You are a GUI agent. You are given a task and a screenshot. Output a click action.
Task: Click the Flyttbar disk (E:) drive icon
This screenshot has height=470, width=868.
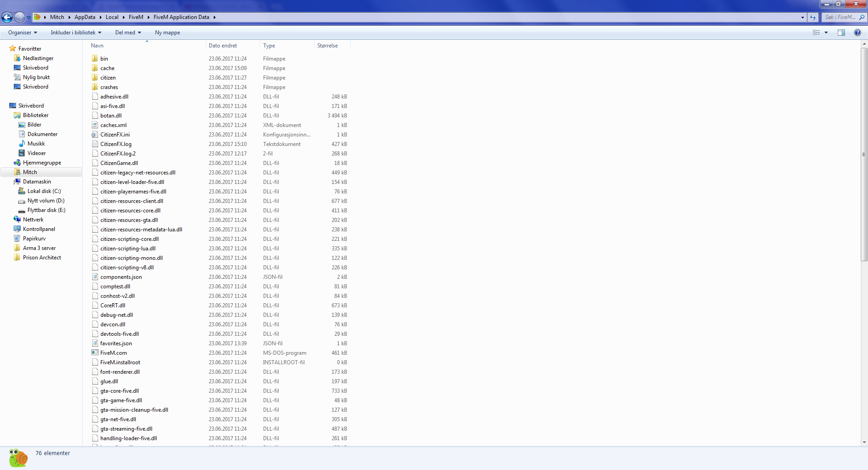point(22,210)
